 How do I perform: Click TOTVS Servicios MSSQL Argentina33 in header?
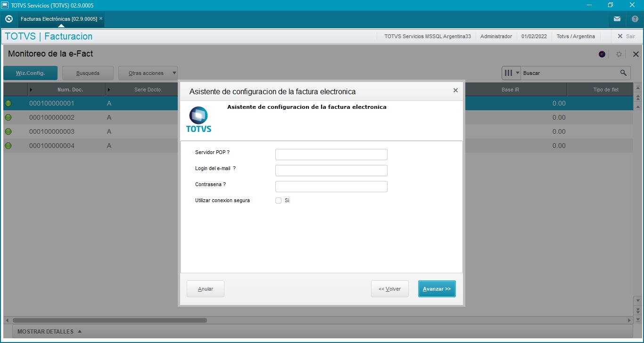point(428,36)
